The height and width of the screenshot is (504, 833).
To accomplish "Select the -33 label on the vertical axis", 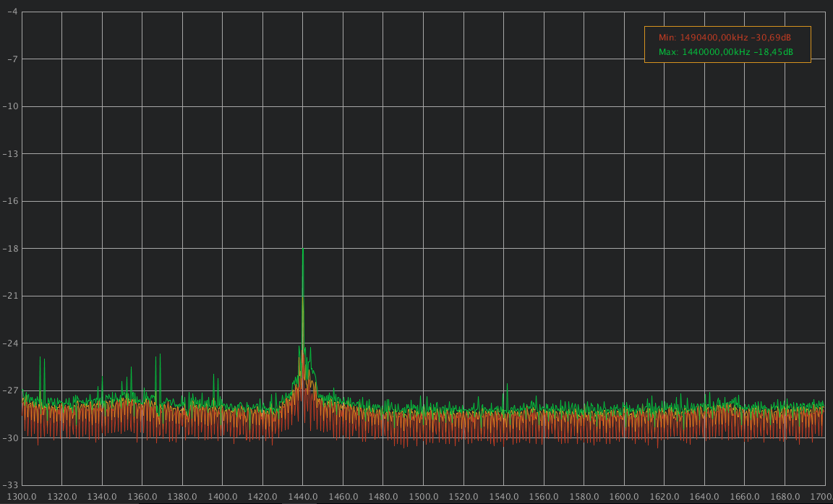I will click(x=9, y=485).
